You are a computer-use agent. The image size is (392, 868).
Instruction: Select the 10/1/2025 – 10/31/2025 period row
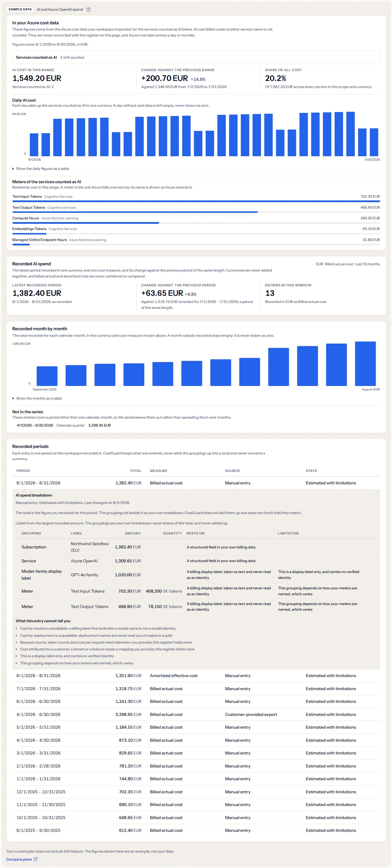pos(196,818)
